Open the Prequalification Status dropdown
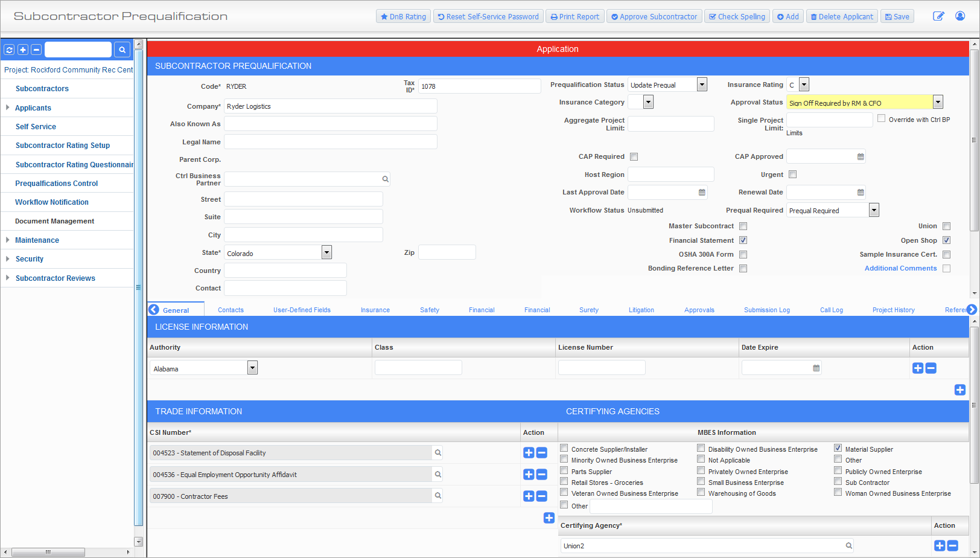980x558 pixels. [701, 84]
